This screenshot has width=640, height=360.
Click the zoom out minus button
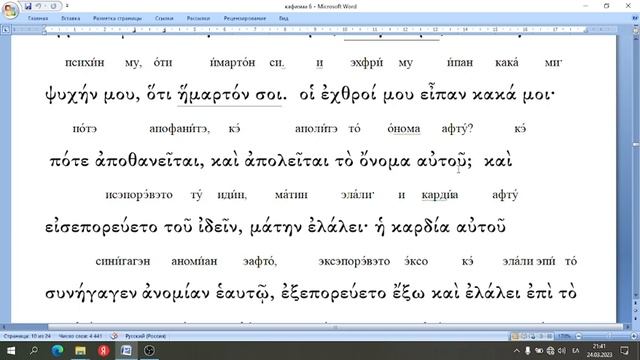[x=578, y=336]
